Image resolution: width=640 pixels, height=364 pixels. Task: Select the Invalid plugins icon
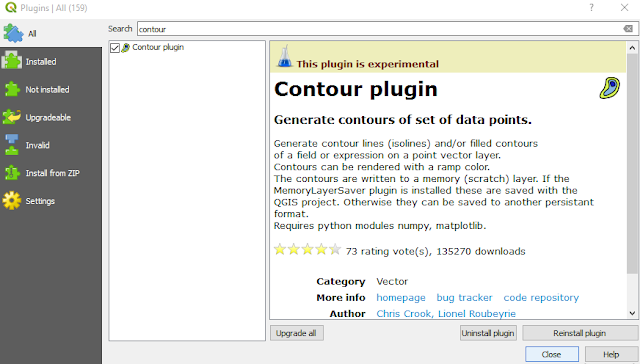pos(11,145)
